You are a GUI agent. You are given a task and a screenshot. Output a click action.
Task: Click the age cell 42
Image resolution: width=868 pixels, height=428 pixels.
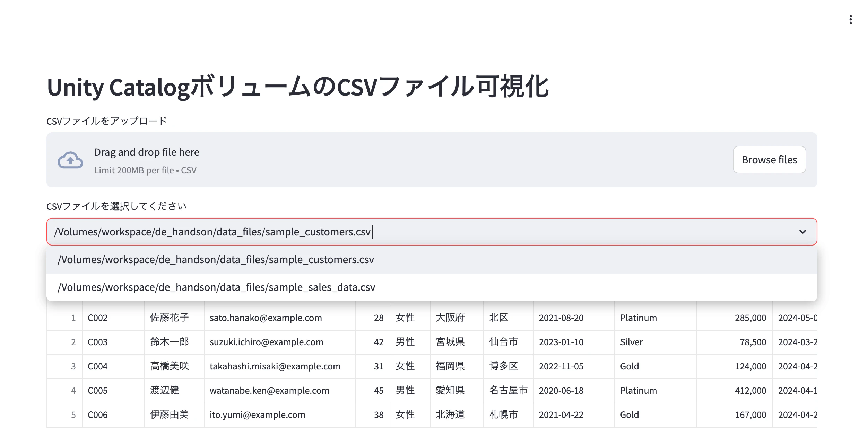click(x=373, y=342)
